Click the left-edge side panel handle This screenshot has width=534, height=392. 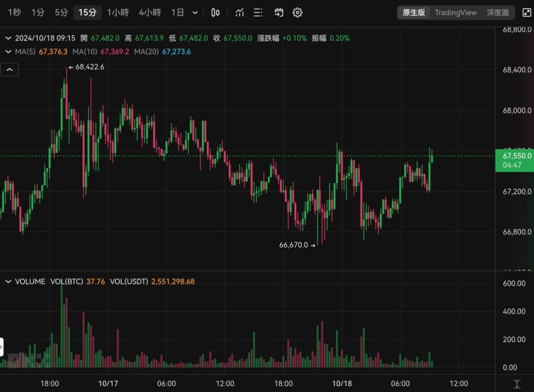tap(2, 347)
